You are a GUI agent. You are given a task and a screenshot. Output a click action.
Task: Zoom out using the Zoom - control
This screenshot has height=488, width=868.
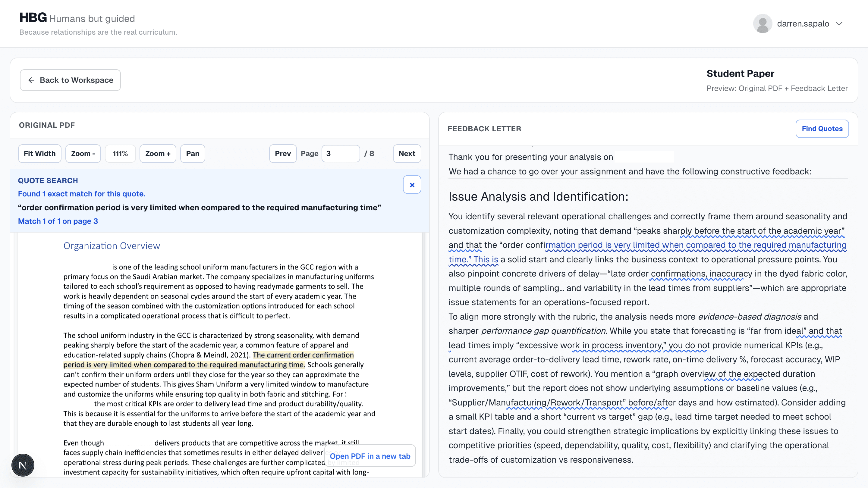(83, 154)
